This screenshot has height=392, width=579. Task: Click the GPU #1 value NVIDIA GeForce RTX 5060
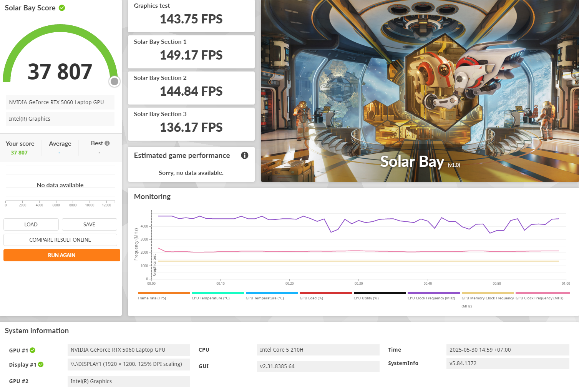point(129,350)
